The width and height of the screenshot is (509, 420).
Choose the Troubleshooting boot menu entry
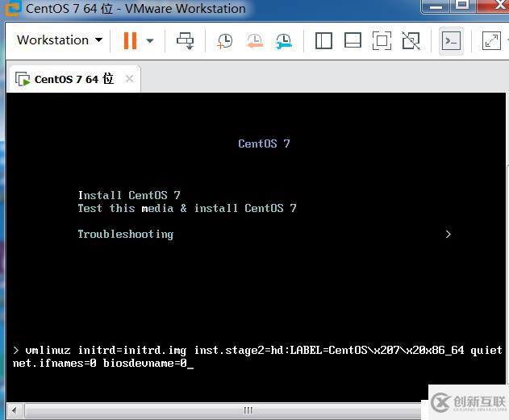(126, 234)
